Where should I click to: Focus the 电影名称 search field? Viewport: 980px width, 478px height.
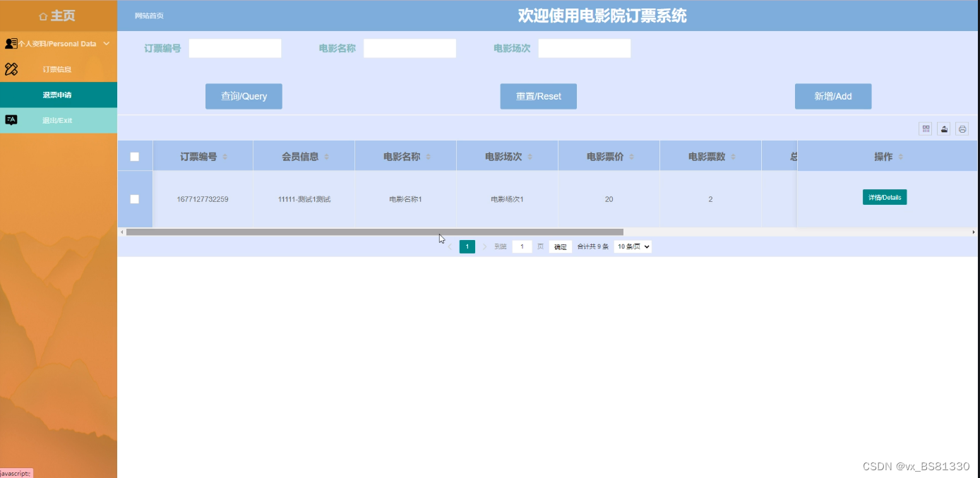pyautogui.click(x=410, y=48)
